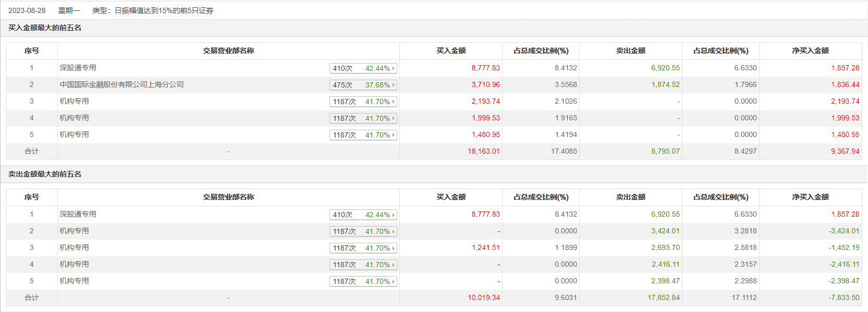
Task: Click 买入金额最大的前五名 section heading
Action: click(45, 28)
